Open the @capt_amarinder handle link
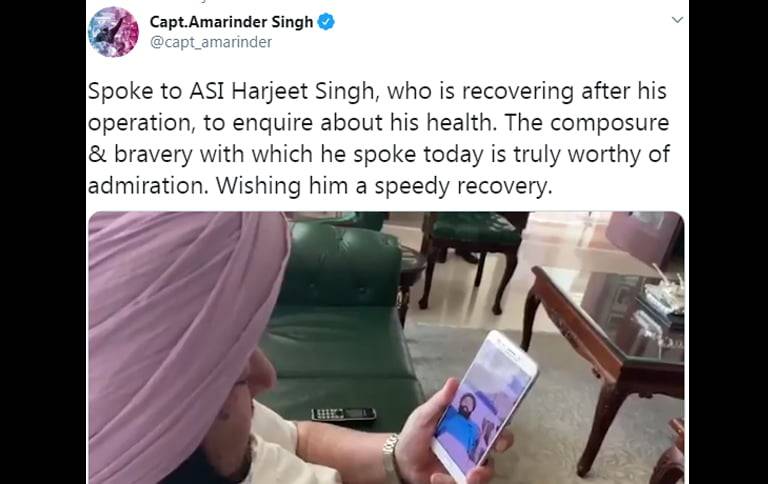 click(x=211, y=42)
